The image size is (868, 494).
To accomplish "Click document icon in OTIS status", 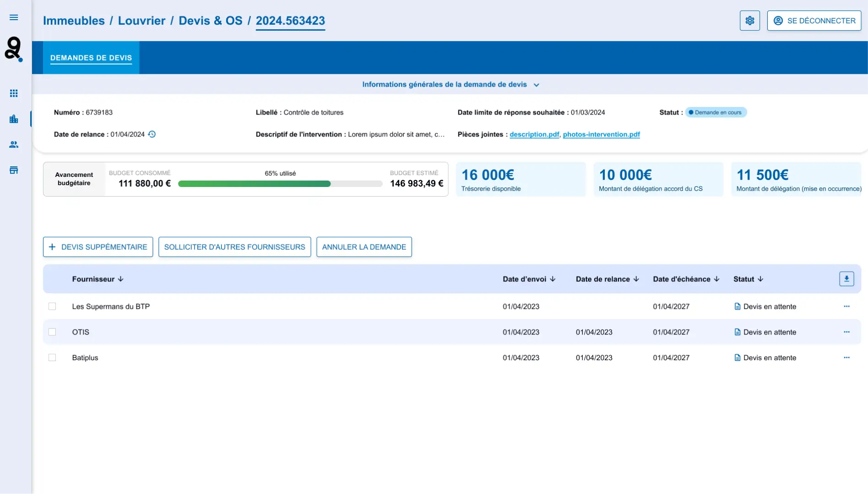I will point(738,332).
